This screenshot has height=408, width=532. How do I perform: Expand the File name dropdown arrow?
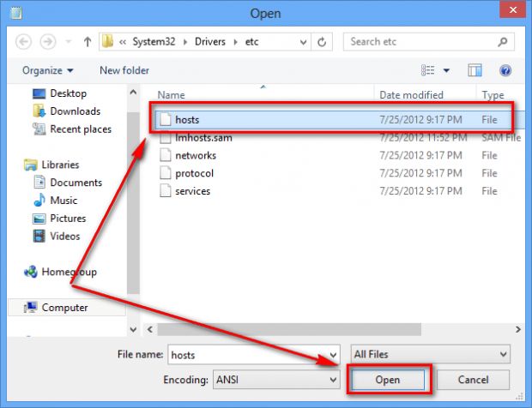tap(334, 355)
